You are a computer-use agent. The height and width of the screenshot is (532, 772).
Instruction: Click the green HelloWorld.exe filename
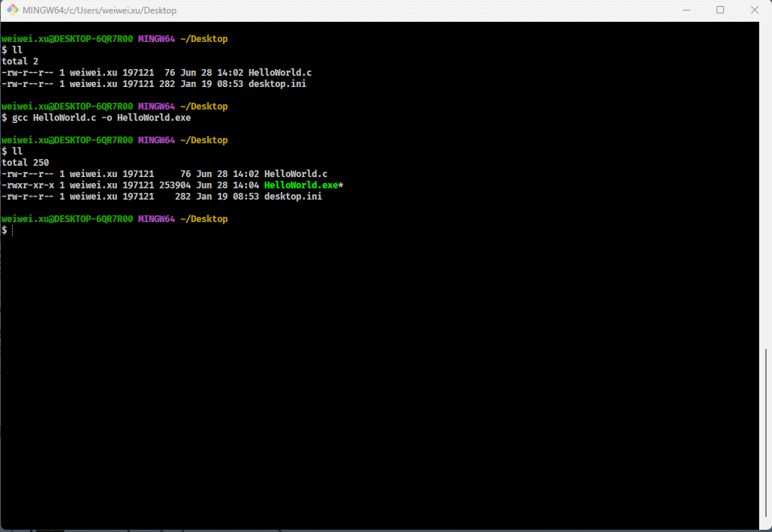300,185
